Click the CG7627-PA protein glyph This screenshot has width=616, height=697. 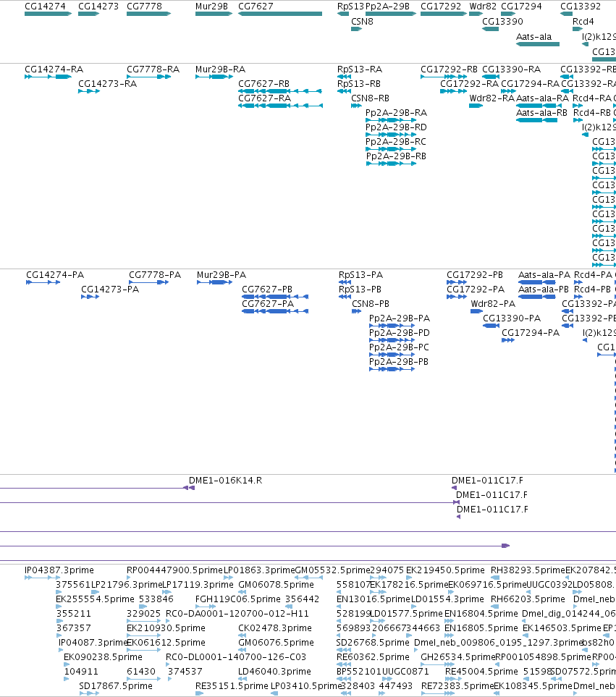coord(275,311)
